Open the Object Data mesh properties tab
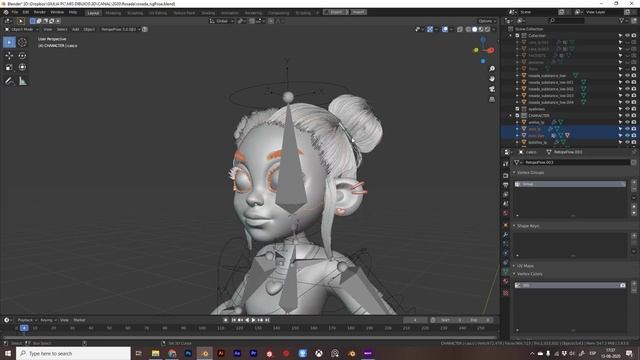 506,272
